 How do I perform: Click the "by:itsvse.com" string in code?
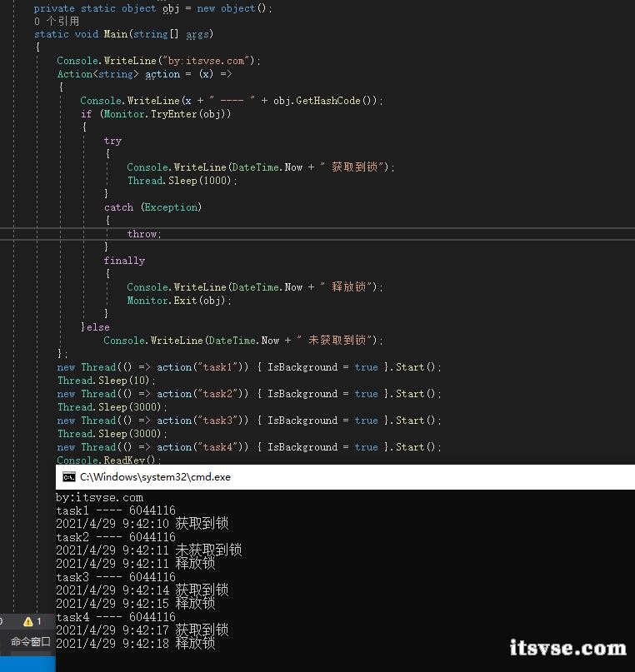[x=207, y=61]
